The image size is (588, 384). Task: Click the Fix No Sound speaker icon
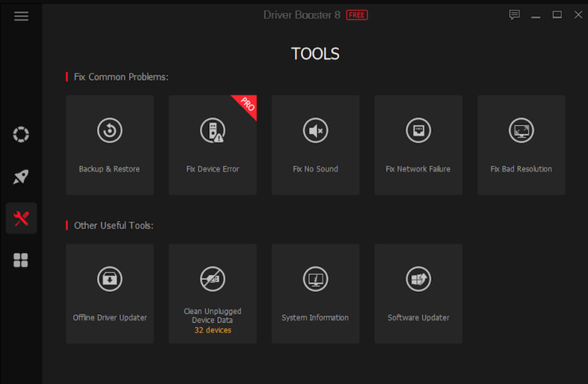(315, 131)
